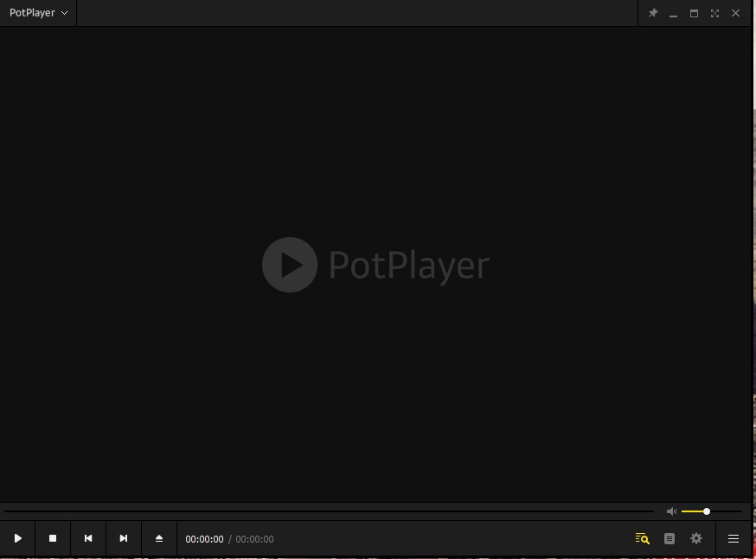Open a file with the eject button

[x=159, y=538]
